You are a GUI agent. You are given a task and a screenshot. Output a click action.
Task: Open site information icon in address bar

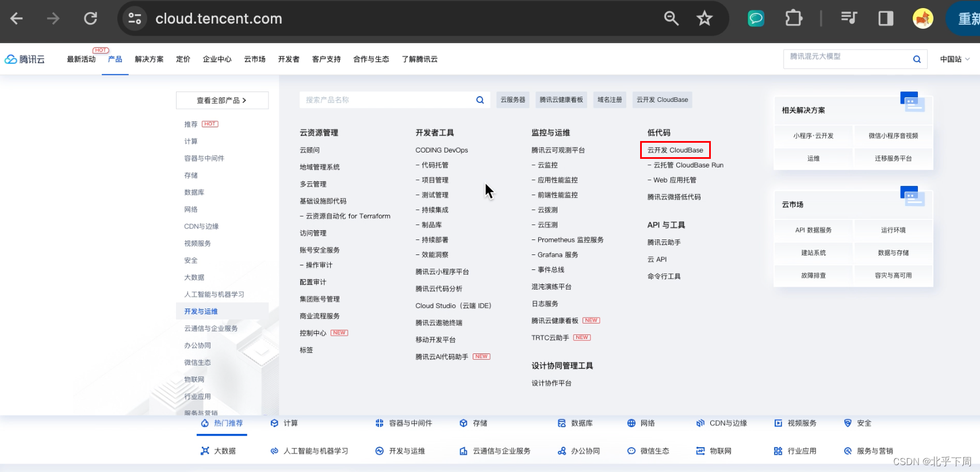tap(135, 18)
